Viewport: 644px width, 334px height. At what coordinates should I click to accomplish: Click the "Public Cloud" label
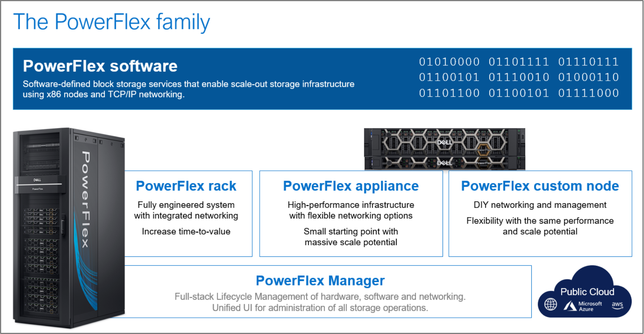coord(587,292)
